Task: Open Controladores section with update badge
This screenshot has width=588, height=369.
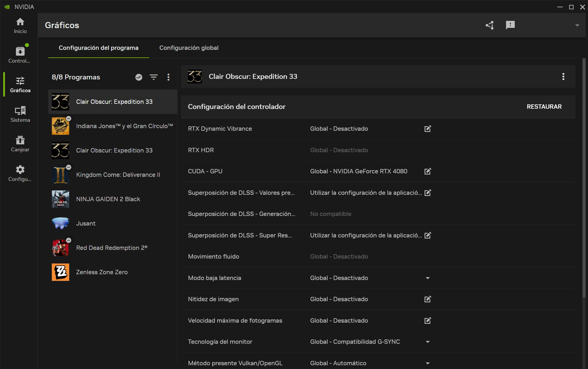Action: click(x=20, y=54)
